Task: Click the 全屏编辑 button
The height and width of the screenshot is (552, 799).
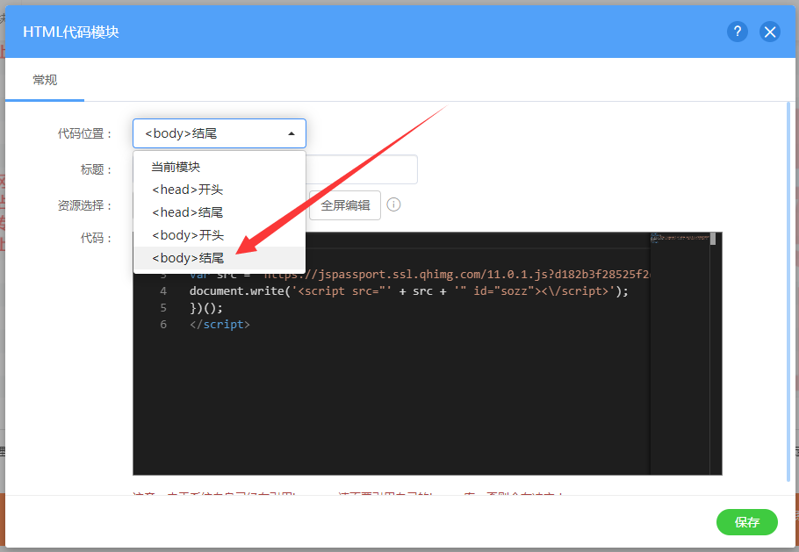Action: coord(345,205)
